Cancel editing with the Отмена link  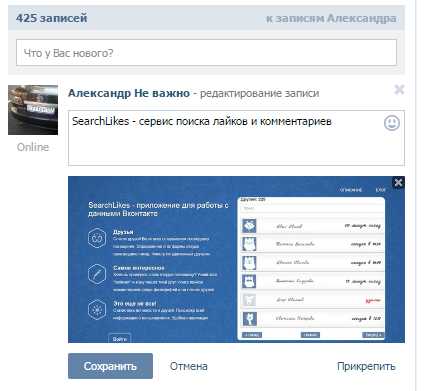(189, 366)
